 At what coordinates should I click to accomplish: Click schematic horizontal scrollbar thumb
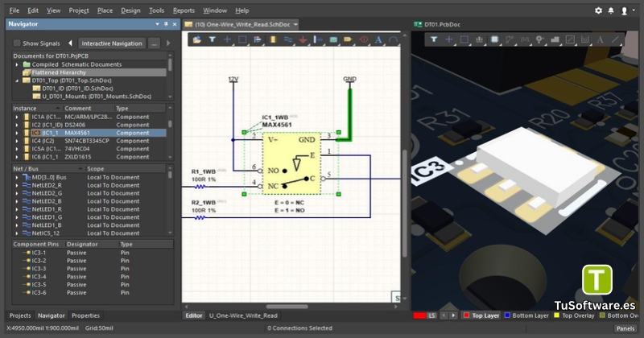287,307
